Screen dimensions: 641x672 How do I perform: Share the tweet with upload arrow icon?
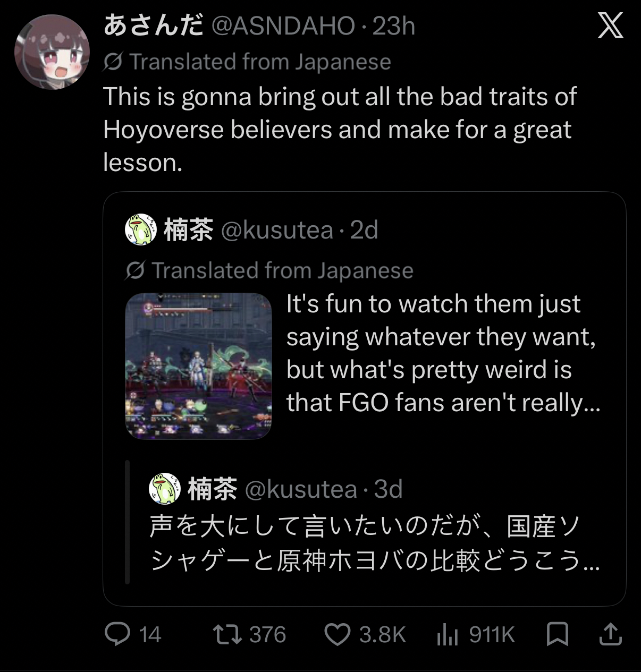pos(610,634)
